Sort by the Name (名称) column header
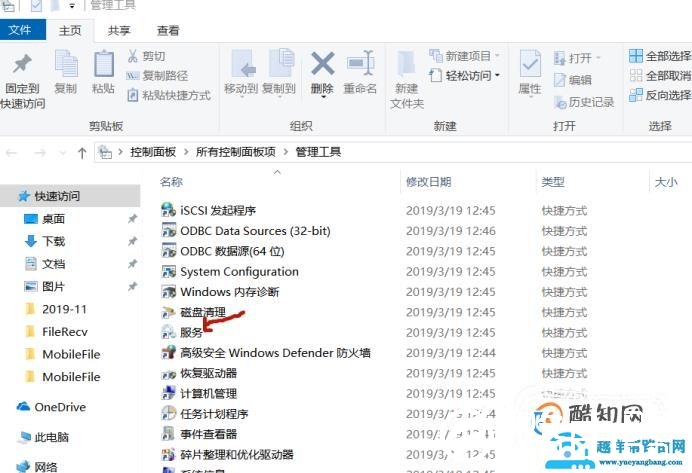The height and width of the screenshot is (473, 692). pos(171,182)
